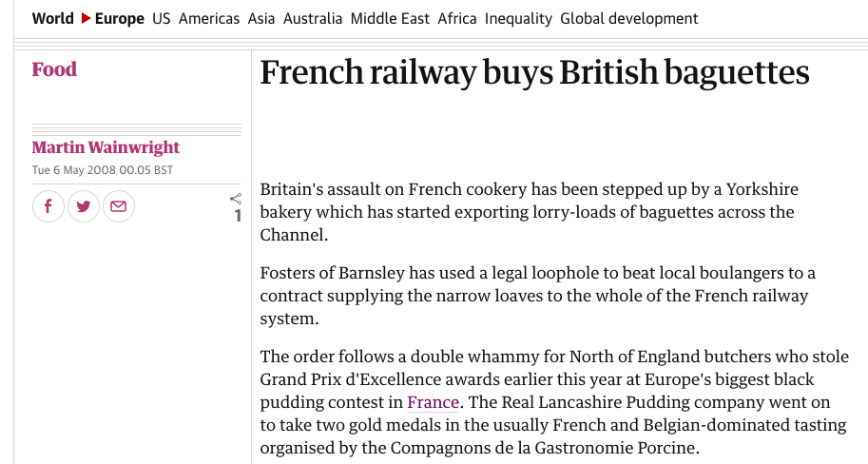Open the Australia section
This screenshot has width=868, height=464.
(312, 19)
